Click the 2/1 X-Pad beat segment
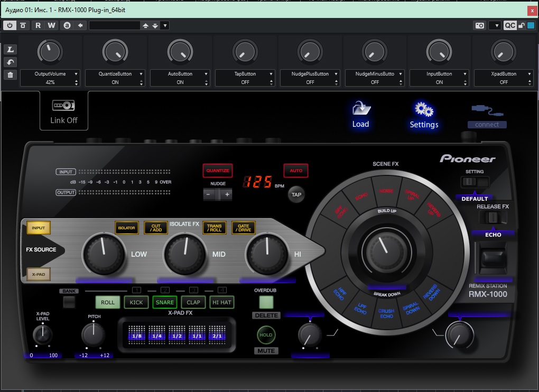Screen dimensions: 539x392 click(217, 335)
